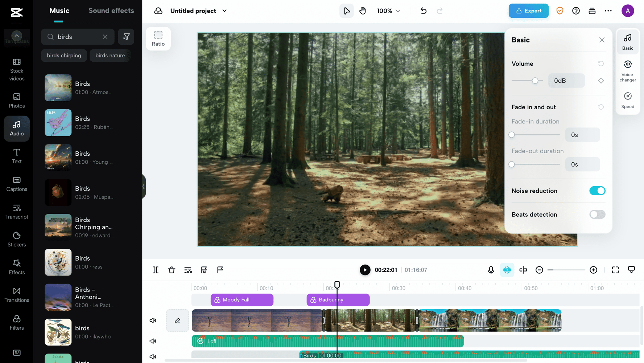
Task: Delete the selected clip with trash icon
Action: [172, 270]
